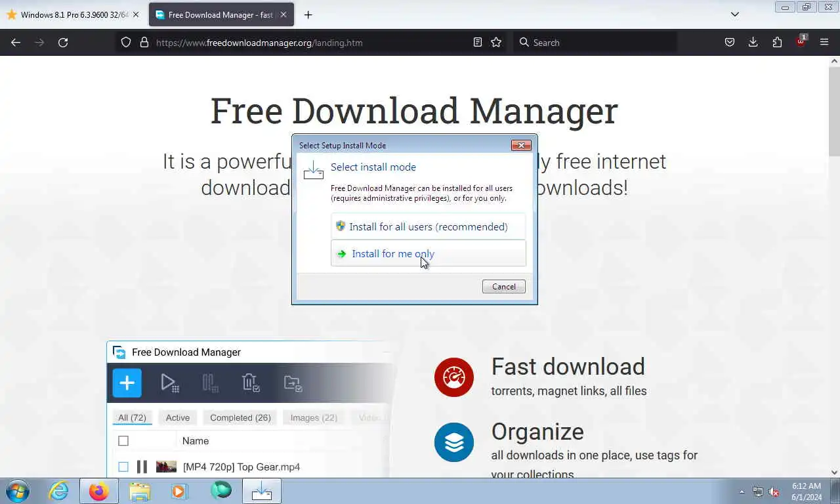
Task: Bookmark this page with the star icon
Action: point(496,42)
